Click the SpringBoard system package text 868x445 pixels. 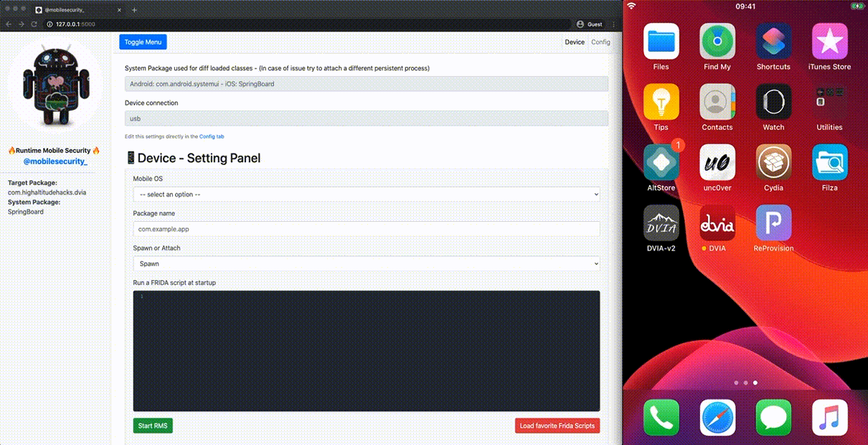pyautogui.click(x=26, y=212)
